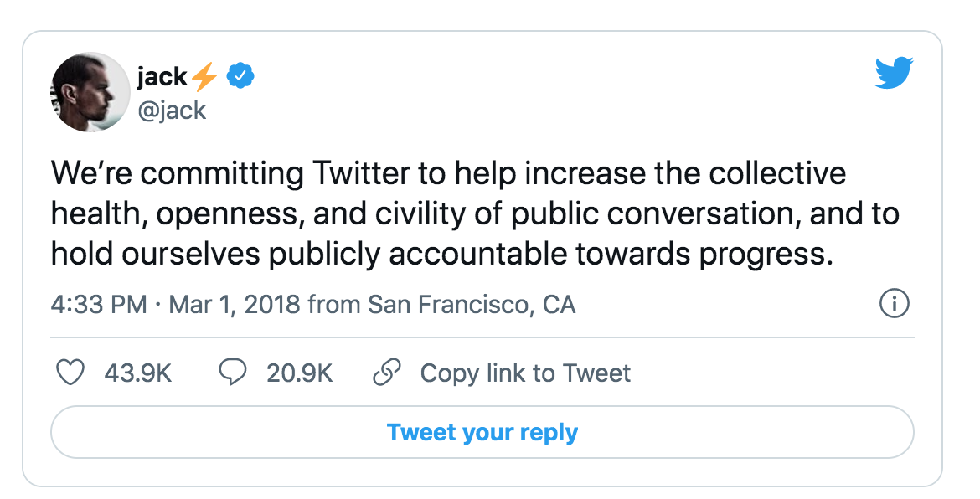Click the Tweet your reply button
This screenshot has width=980, height=499.
click(x=482, y=432)
